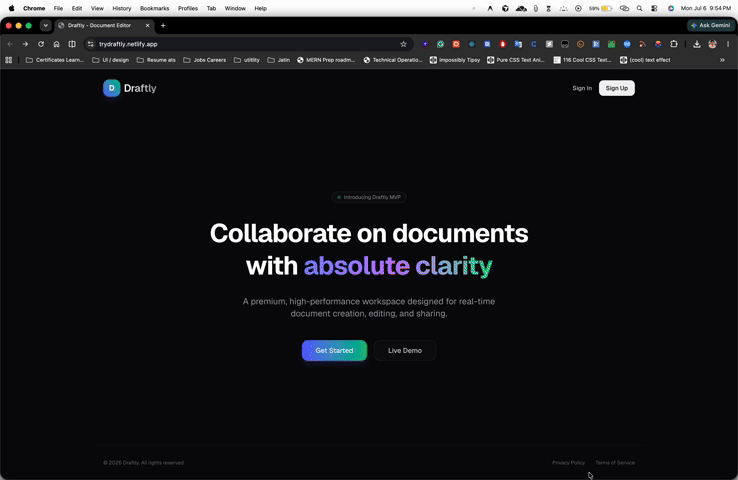View site information icon in address bar
738x480 pixels.
coord(90,44)
